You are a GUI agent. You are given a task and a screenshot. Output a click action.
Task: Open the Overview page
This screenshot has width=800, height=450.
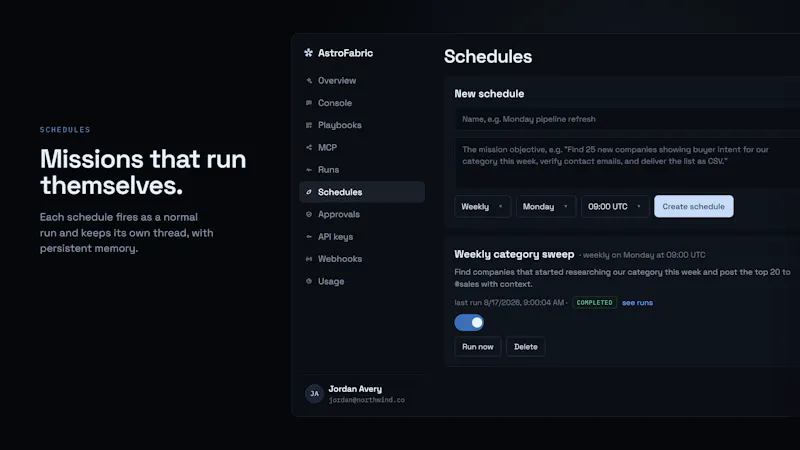click(x=362, y=81)
